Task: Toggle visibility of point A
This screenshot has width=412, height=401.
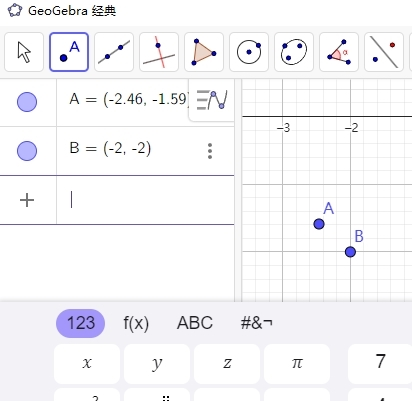Action: (27, 102)
